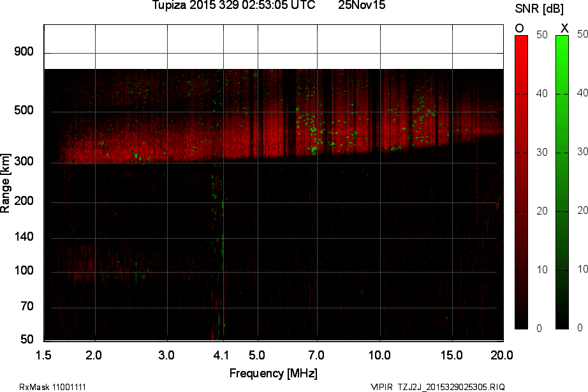Click the 140 tick on the range axis
This screenshot has height=392, width=588.
[24, 237]
